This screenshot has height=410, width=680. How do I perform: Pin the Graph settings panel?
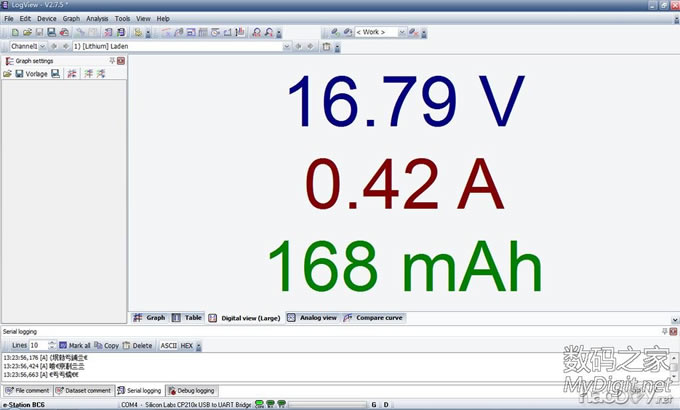pos(112,61)
